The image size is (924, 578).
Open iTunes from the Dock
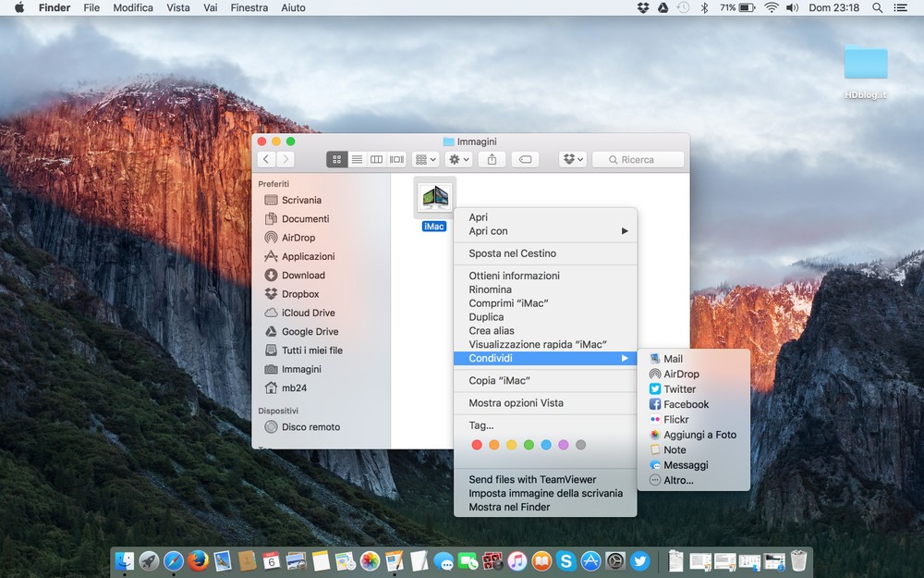(517, 560)
